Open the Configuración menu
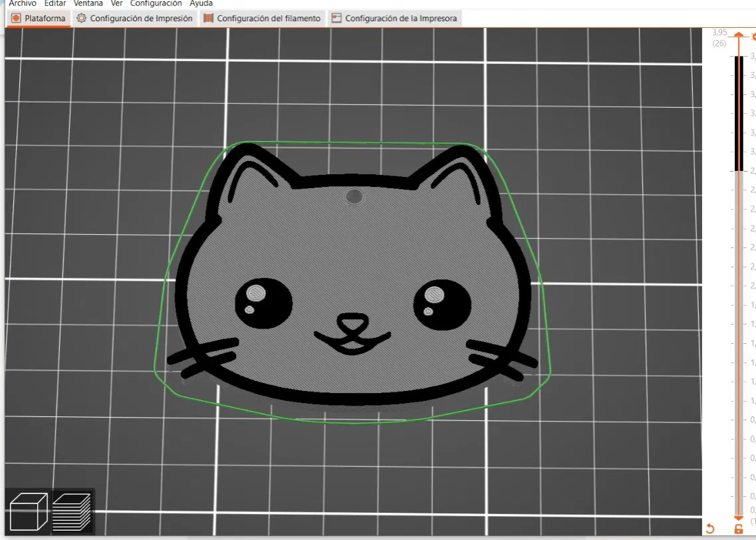756x540 pixels. 156,3
